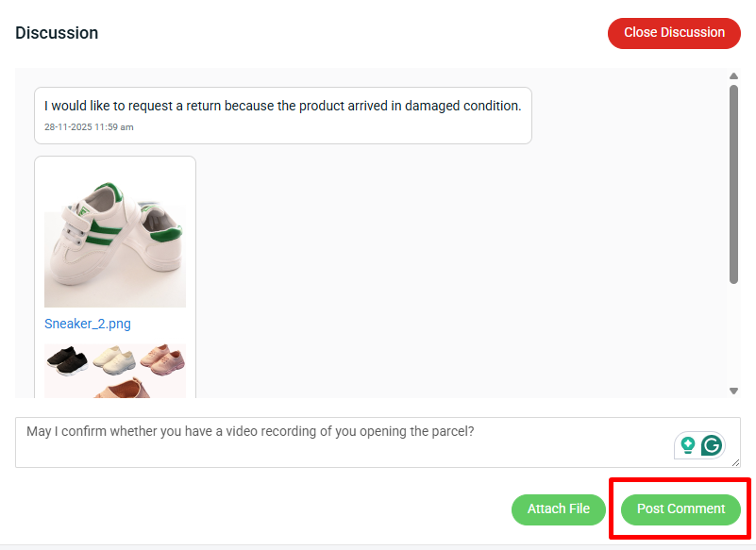The width and height of the screenshot is (756, 550).
Task: Open the multi-colored sneakers thumbnail
Action: (115, 370)
